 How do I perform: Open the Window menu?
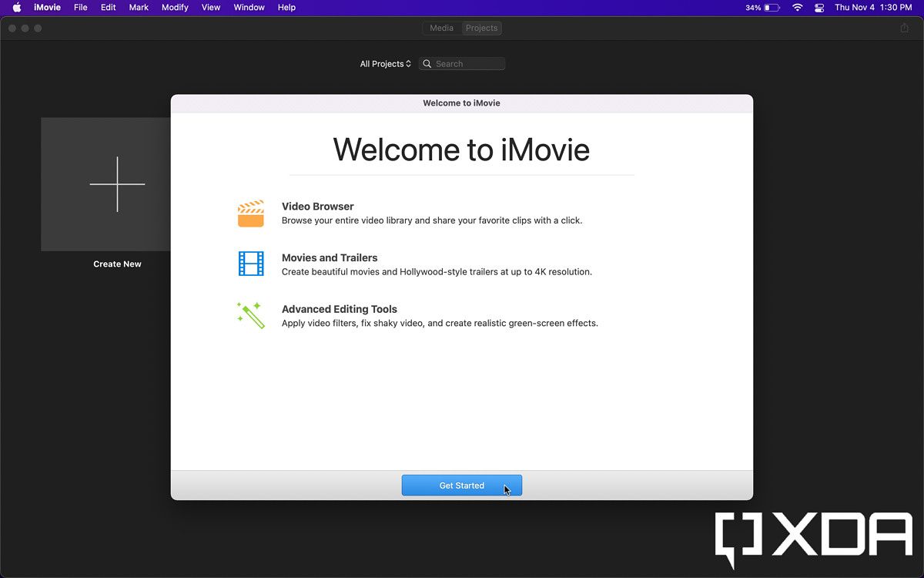point(249,7)
